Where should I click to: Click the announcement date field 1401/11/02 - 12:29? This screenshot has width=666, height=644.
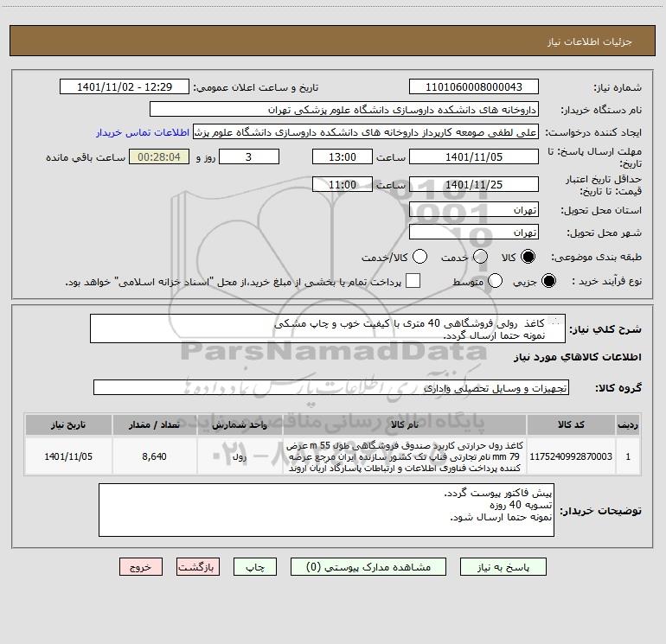pos(125,87)
